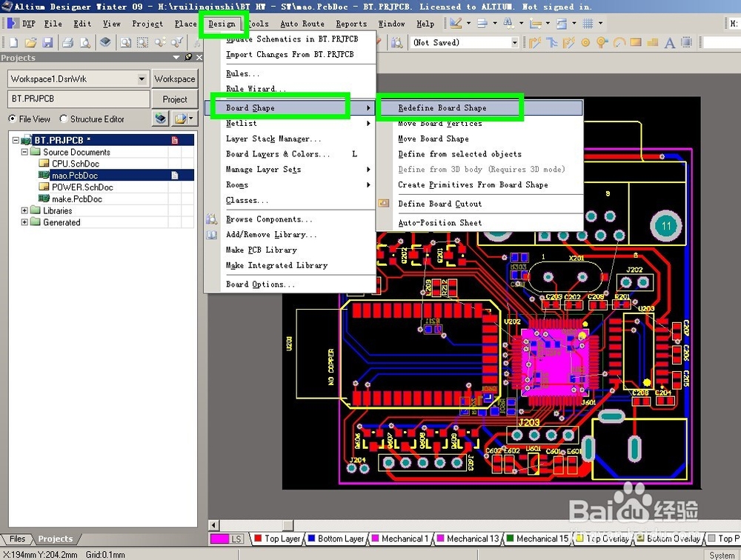The image size is (741, 560).
Task: Select make.PcbDoc in project tree
Action: click(76, 199)
